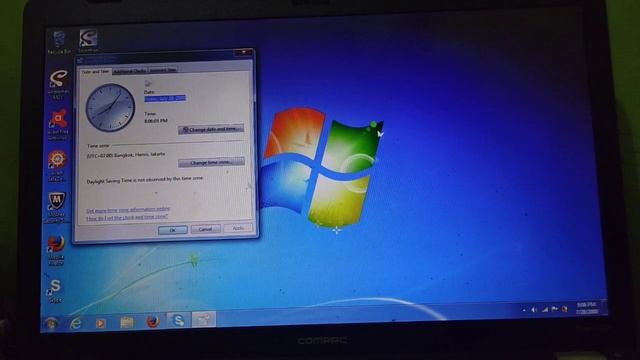Close the Date and Time dialog
640x360 pixels.
tap(244, 53)
